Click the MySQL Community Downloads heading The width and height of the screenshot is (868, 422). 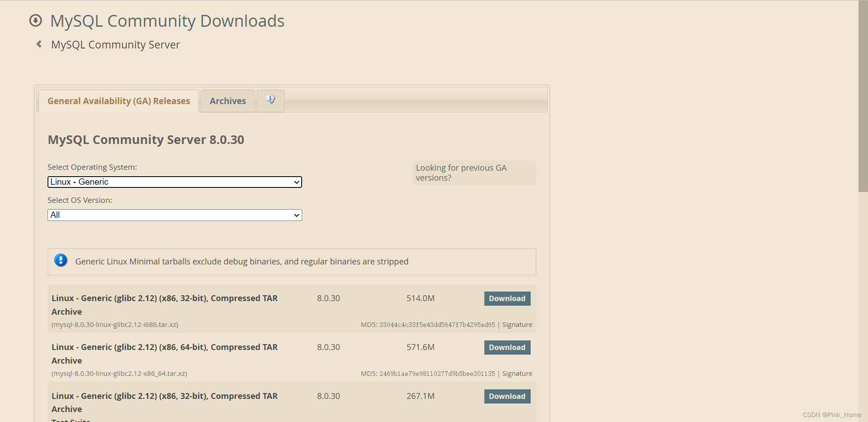[x=167, y=20]
